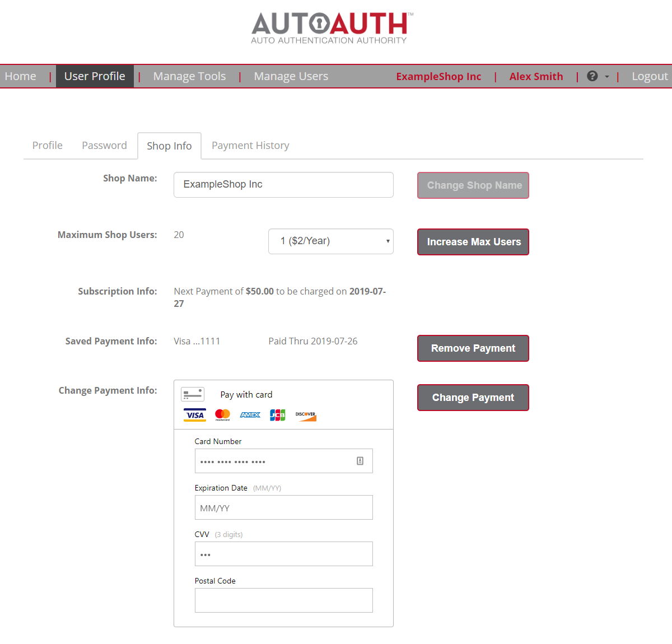672x644 pixels.
Task: Open the help question mark icon
Action: [x=592, y=76]
